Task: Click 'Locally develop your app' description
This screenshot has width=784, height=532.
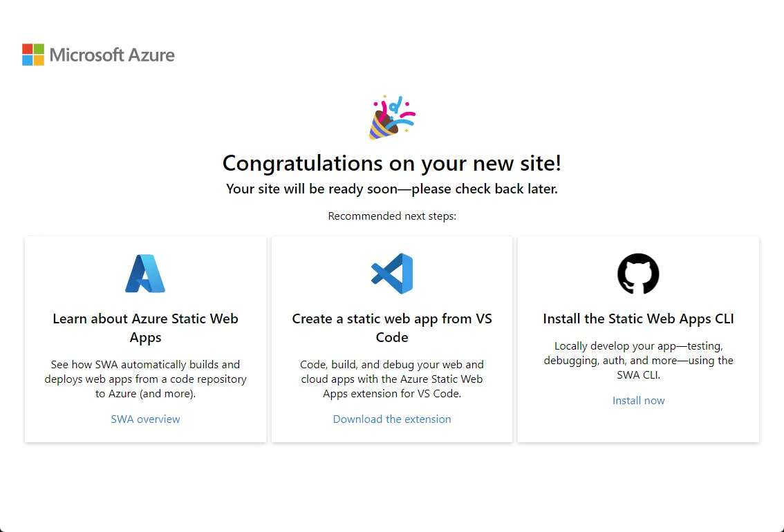Action: [639, 361]
